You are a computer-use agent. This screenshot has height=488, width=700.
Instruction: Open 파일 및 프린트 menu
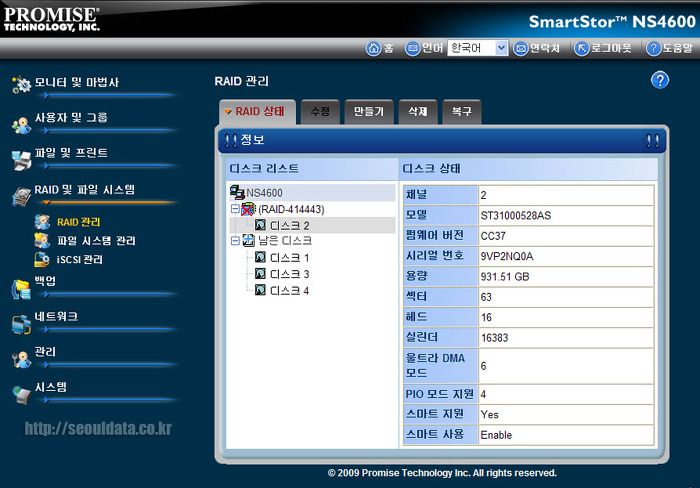click(x=71, y=153)
